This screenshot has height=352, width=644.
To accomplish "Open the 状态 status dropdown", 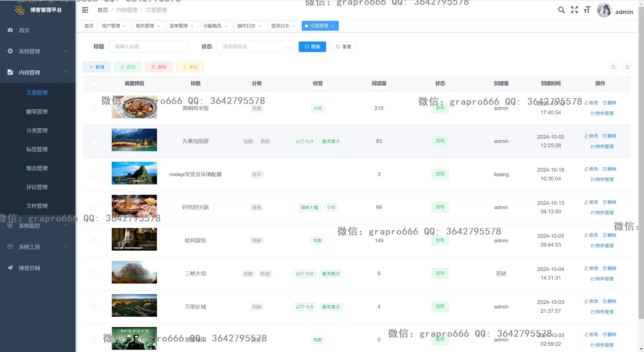I will coord(255,47).
